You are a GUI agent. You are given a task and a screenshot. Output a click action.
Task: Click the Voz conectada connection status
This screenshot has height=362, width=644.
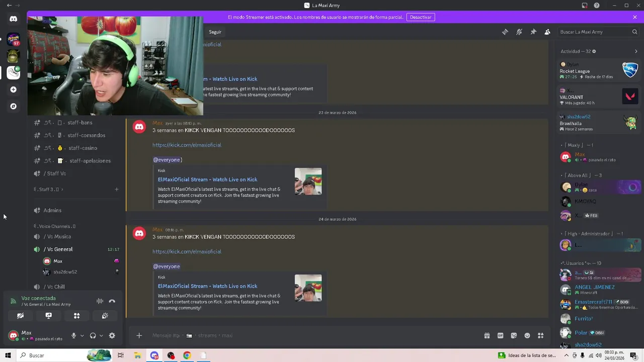[x=38, y=298]
